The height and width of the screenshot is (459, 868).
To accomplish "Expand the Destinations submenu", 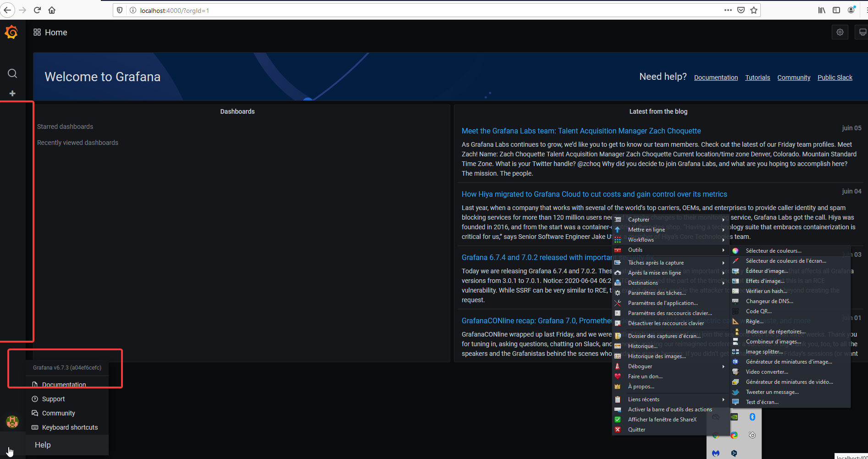I will 643,282.
